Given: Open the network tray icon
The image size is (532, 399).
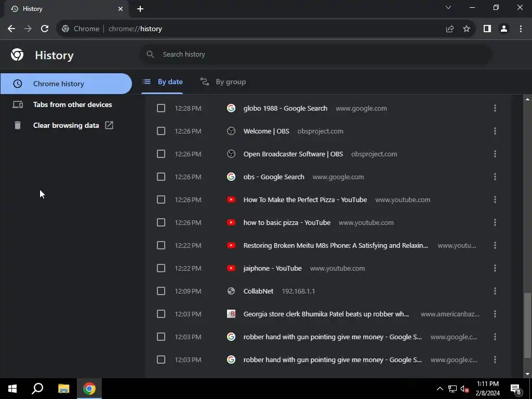Looking at the screenshot, I should pyautogui.click(x=453, y=389).
